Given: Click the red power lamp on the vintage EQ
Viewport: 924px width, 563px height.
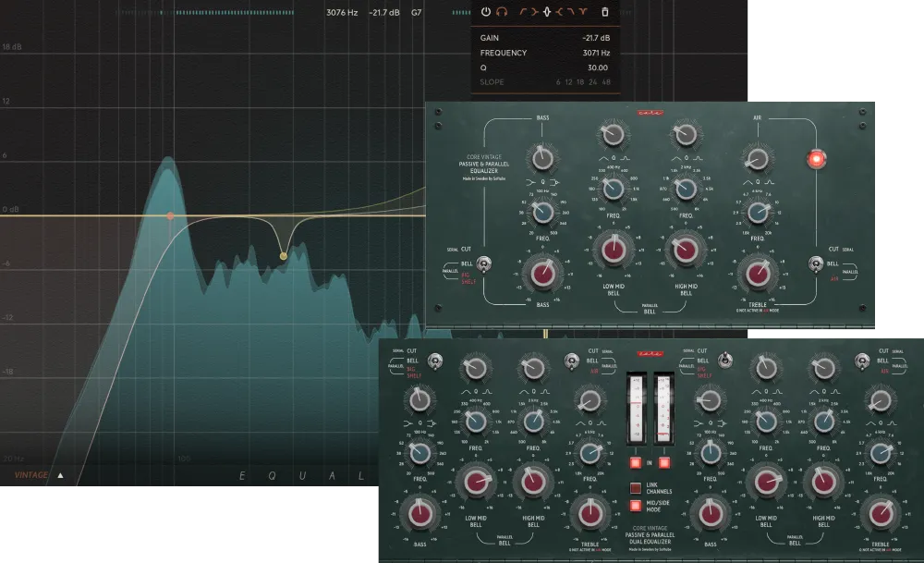Looking at the screenshot, I should click(817, 159).
